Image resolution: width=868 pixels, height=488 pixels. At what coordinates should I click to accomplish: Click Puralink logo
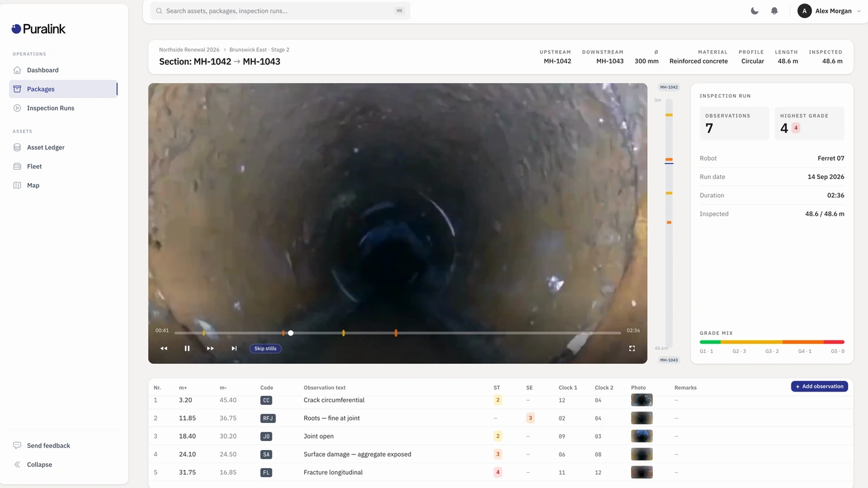coord(39,29)
